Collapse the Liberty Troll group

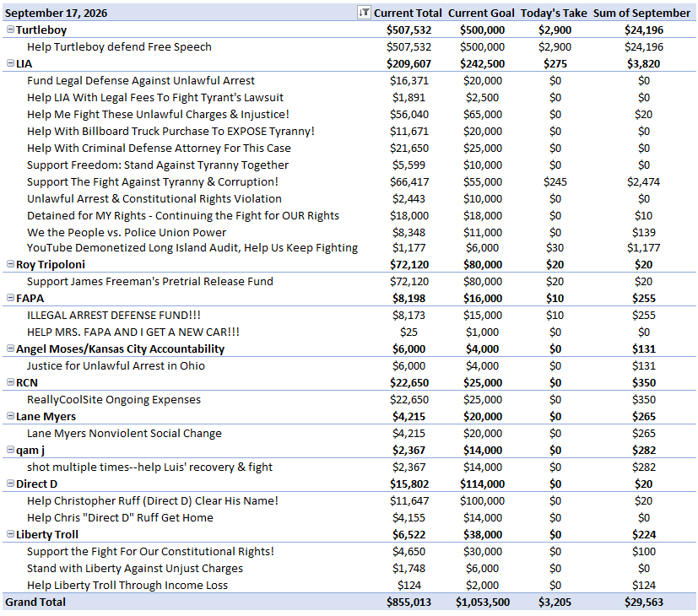[x=10, y=534]
